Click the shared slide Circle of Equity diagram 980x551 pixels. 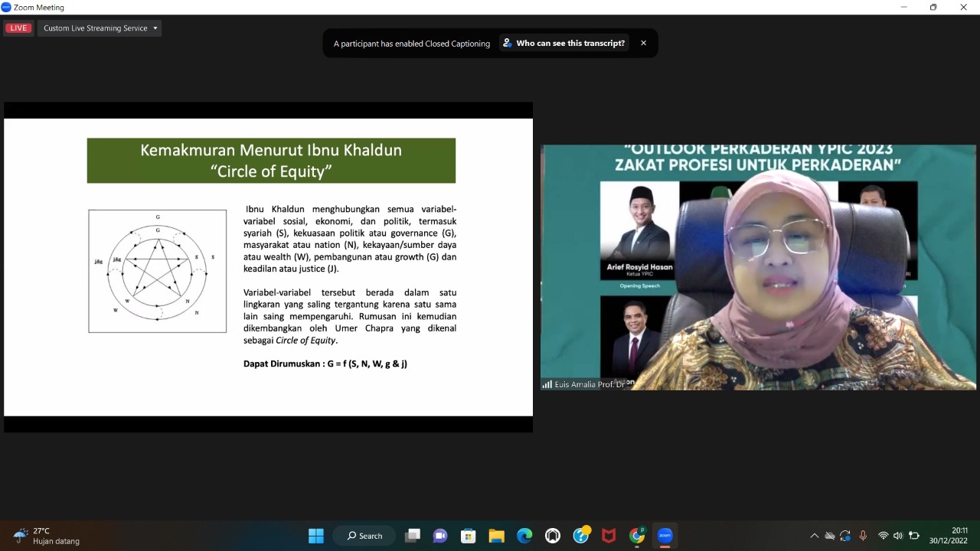point(158,271)
